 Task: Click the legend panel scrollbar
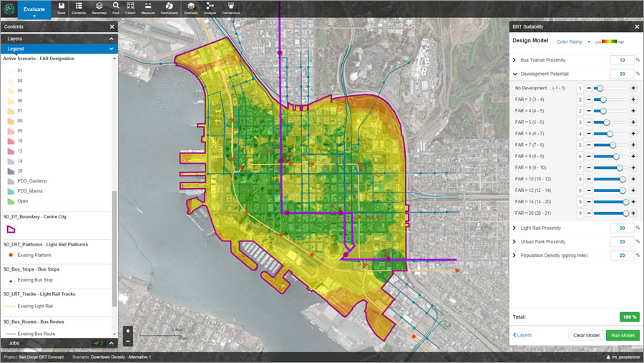pos(114,248)
